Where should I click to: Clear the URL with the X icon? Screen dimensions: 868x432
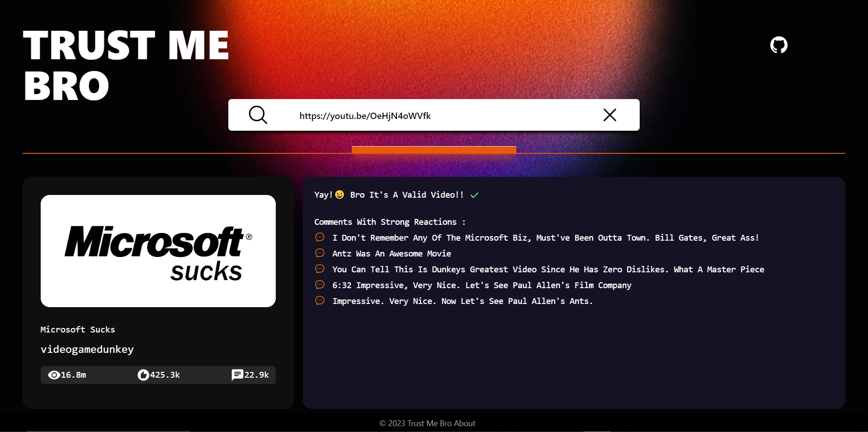click(x=609, y=115)
